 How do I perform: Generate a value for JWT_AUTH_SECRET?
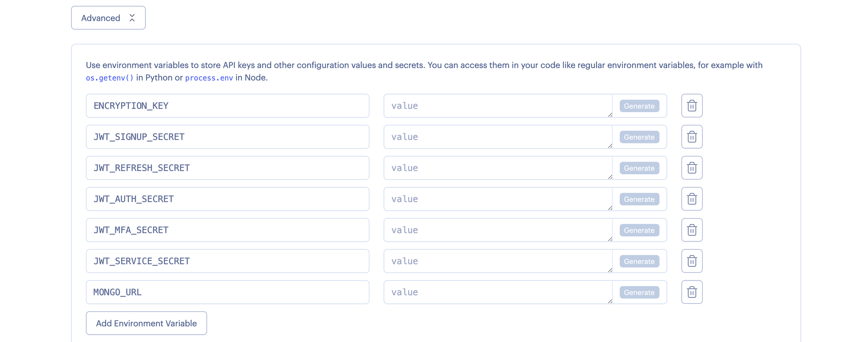click(639, 199)
